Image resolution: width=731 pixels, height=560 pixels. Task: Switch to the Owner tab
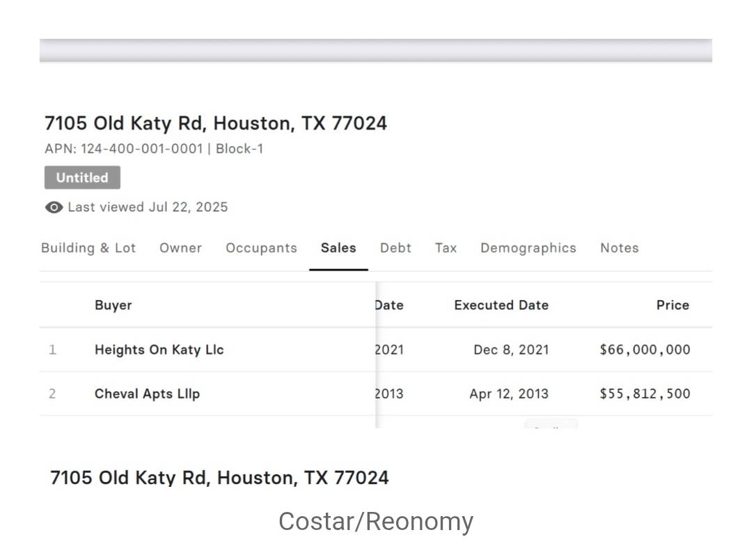pyautogui.click(x=180, y=248)
